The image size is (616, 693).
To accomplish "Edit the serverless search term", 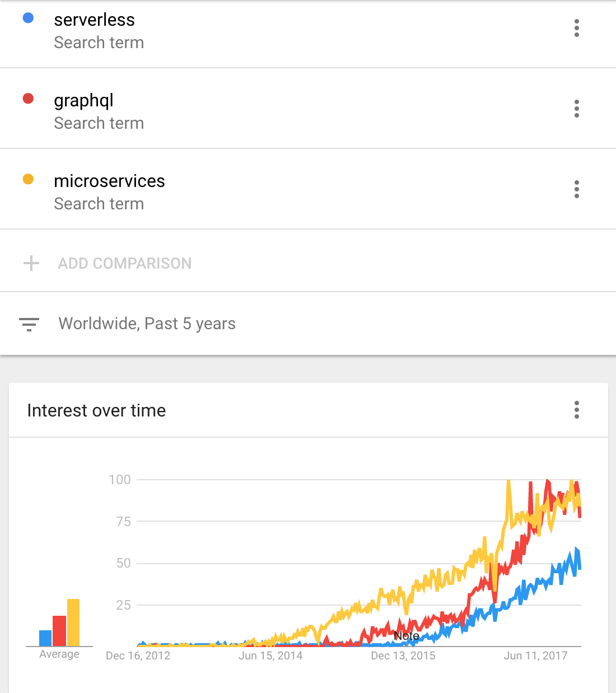I will pos(94,20).
